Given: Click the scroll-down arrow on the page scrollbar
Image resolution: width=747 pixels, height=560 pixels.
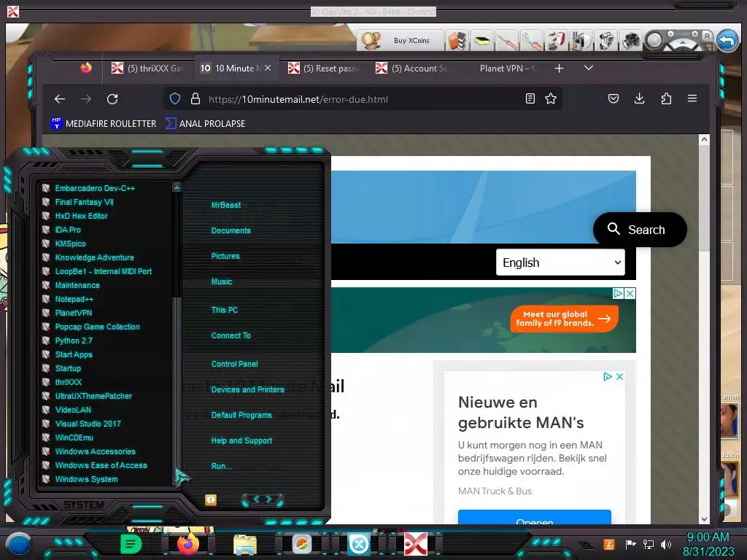Looking at the screenshot, I should tap(704, 519).
